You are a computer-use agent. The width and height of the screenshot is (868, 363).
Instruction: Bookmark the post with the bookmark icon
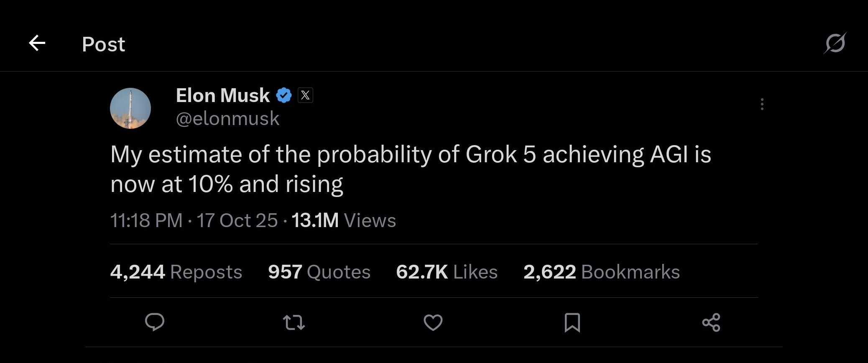tap(572, 322)
